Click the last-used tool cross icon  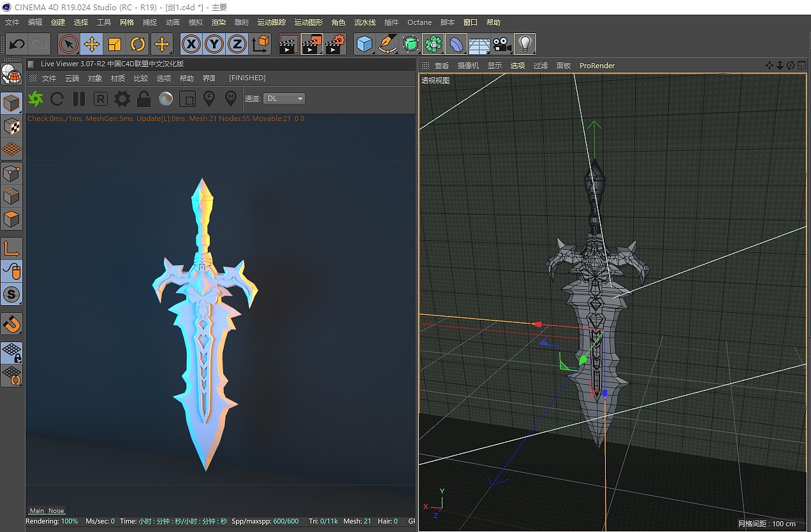pos(162,44)
